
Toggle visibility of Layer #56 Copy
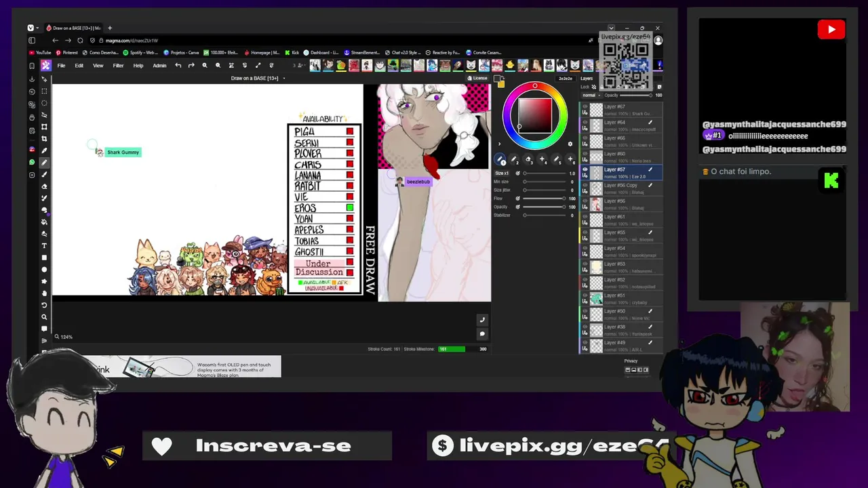pyautogui.click(x=585, y=185)
